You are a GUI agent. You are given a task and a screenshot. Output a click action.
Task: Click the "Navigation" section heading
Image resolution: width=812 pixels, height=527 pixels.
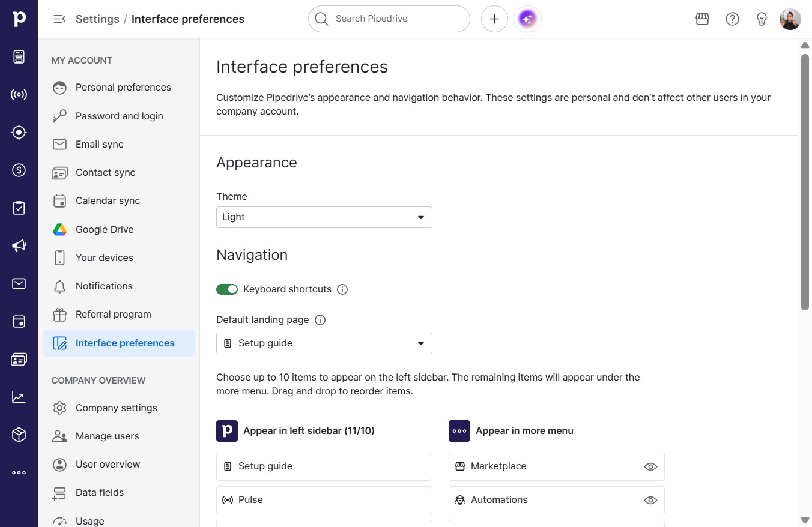(x=252, y=255)
